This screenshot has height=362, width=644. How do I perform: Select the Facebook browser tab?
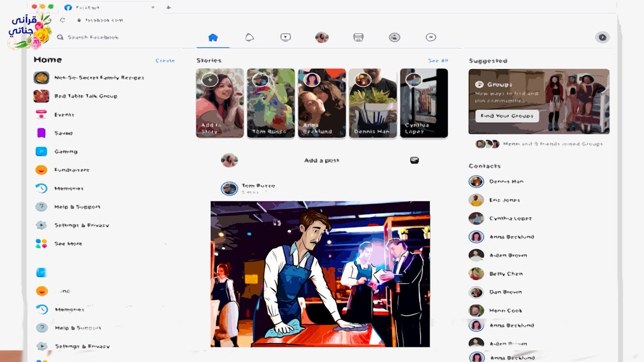coord(109,8)
